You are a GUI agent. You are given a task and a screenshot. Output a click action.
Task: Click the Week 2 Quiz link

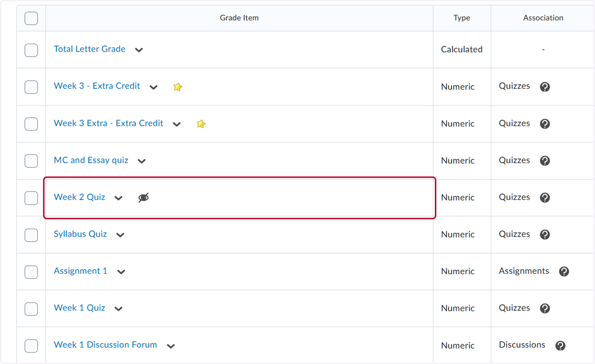point(80,197)
